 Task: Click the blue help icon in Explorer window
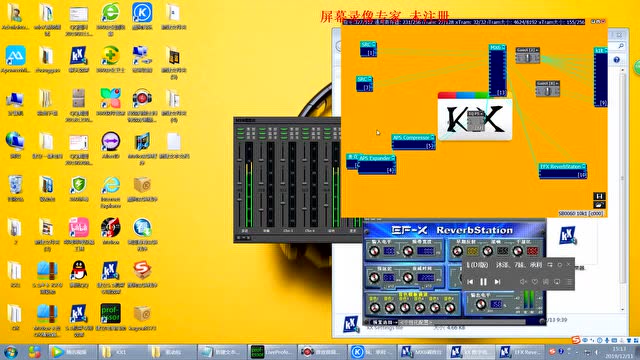(616, 60)
